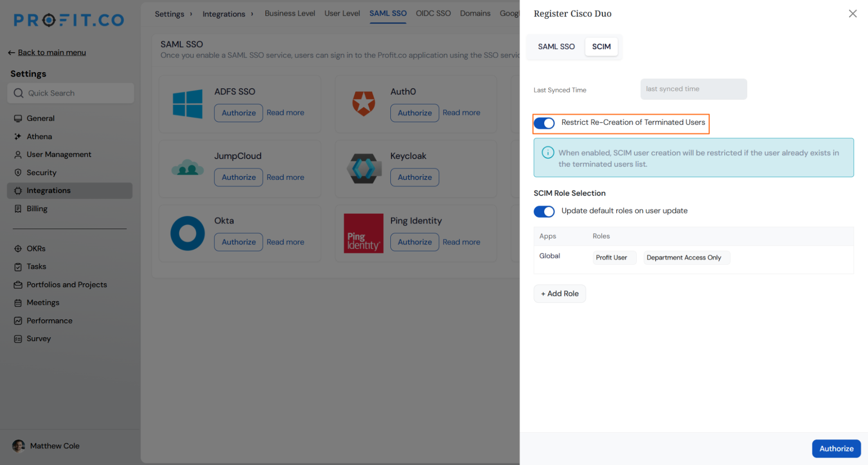Click the info icon in SCIM notice
This screenshot has width=868, height=465.
(548, 153)
